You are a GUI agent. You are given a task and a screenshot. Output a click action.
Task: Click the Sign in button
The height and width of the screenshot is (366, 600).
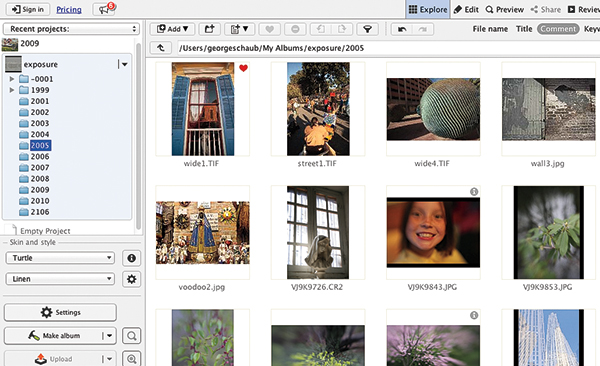point(28,9)
